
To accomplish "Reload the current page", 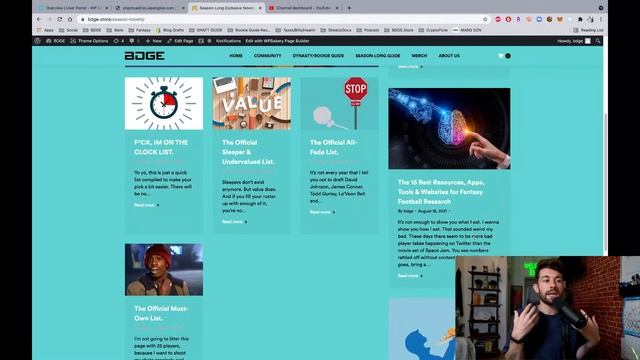I will (60, 19).
